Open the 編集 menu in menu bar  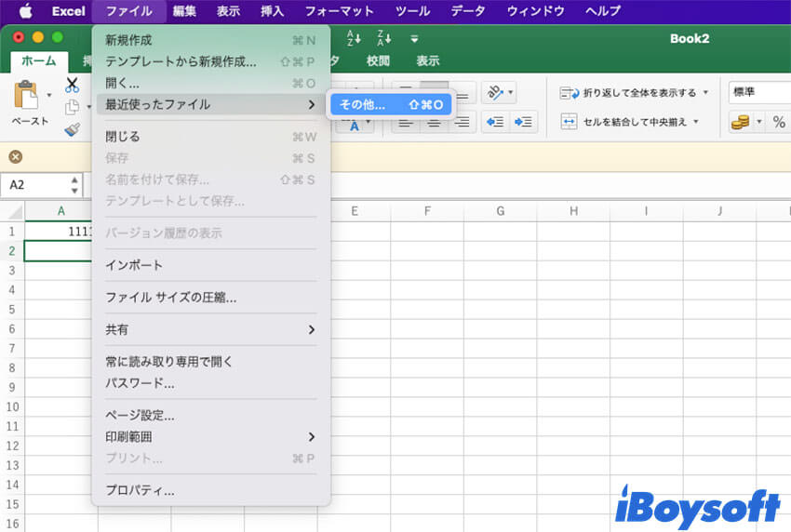[x=184, y=11]
